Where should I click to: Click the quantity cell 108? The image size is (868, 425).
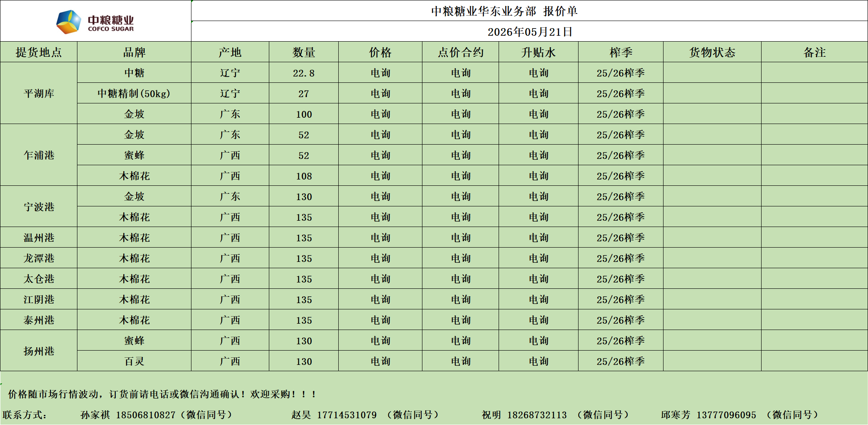pyautogui.click(x=304, y=176)
